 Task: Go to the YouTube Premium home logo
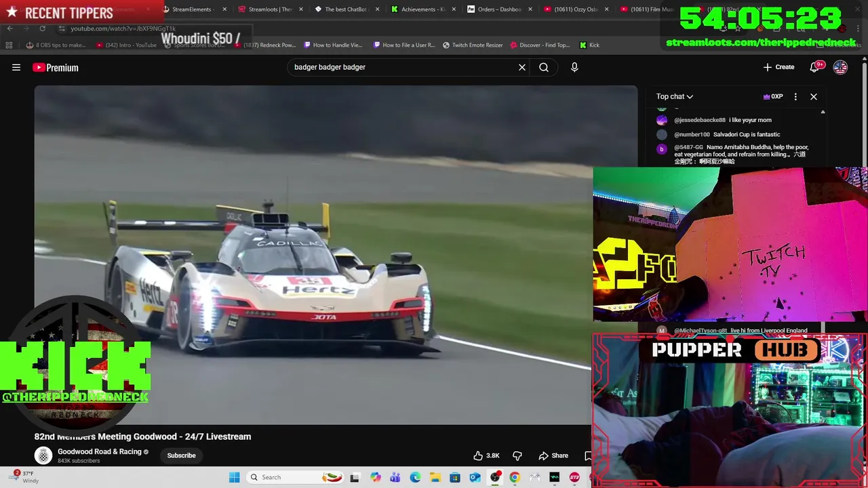pyautogui.click(x=56, y=67)
